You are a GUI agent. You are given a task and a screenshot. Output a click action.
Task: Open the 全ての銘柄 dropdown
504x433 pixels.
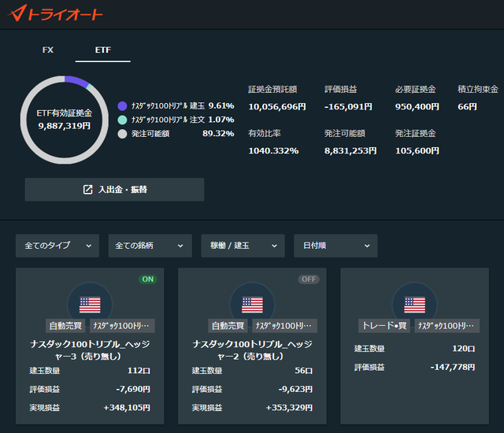(150, 246)
